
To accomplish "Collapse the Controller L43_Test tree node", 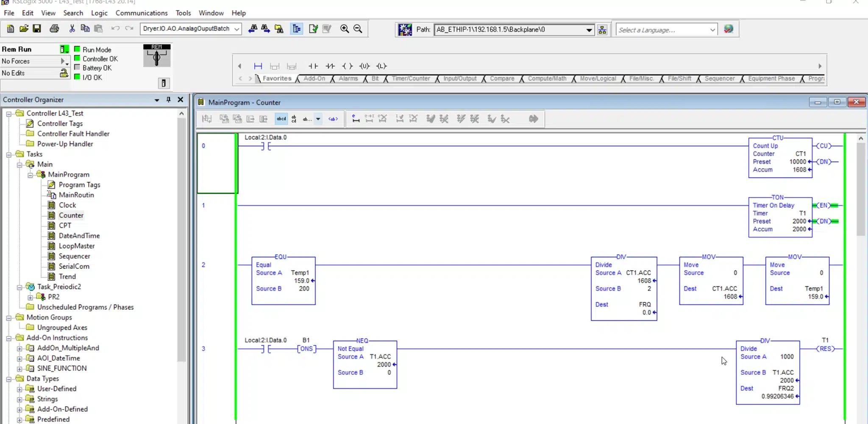I will click(x=9, y=114).
